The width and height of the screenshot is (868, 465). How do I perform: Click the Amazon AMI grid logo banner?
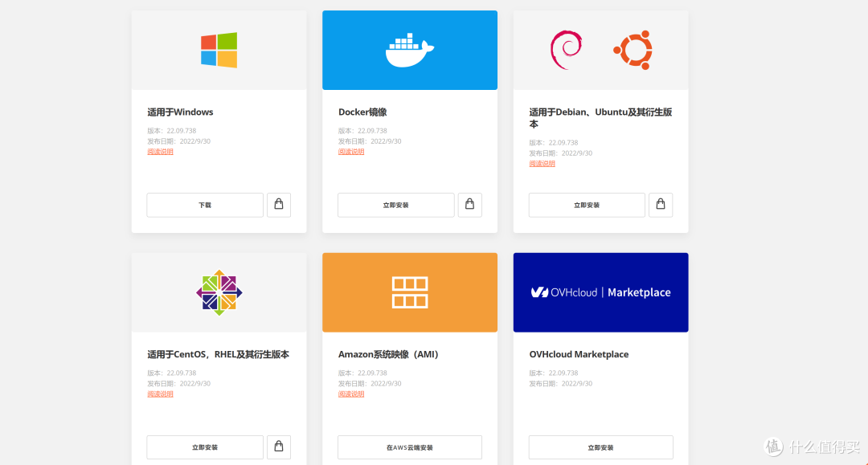(x=410, y=292)
